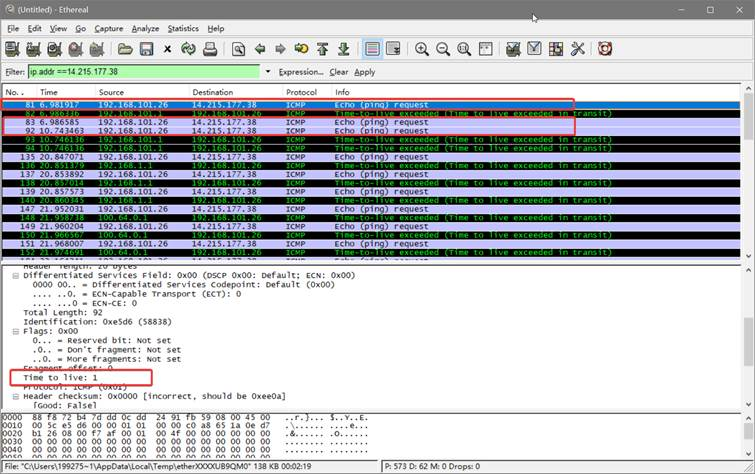Select packet 135 at time 20.847071
This screenshot has width=755, height=474.
point(371,157)
